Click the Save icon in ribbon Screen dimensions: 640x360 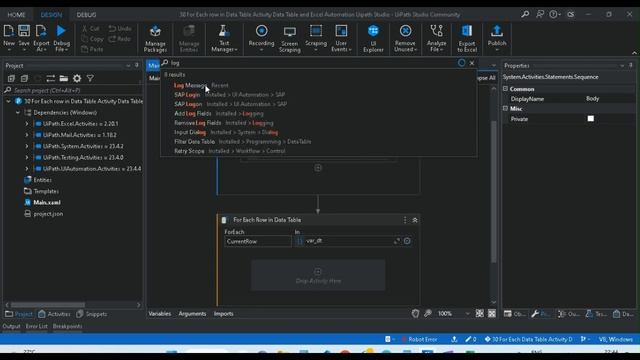(24, 31)
